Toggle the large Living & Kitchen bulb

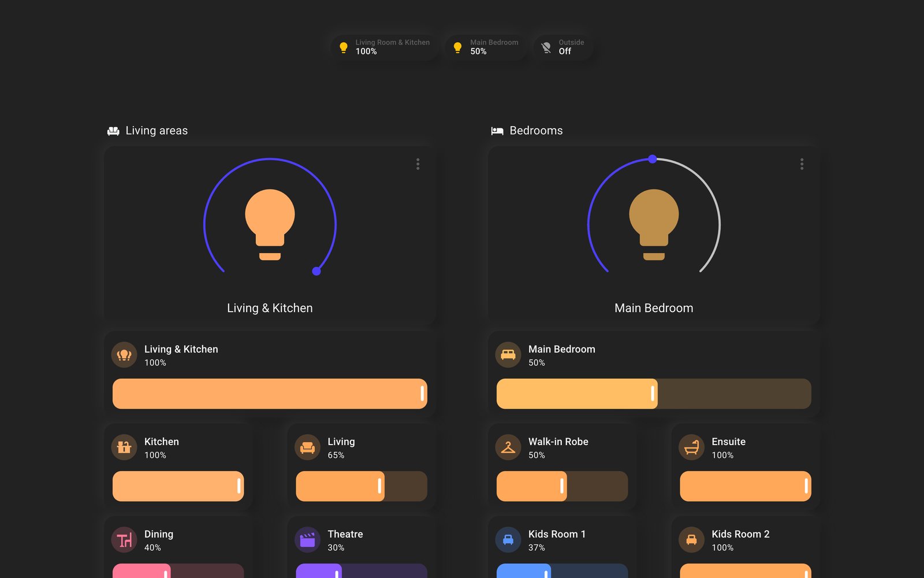pos(270,224)
